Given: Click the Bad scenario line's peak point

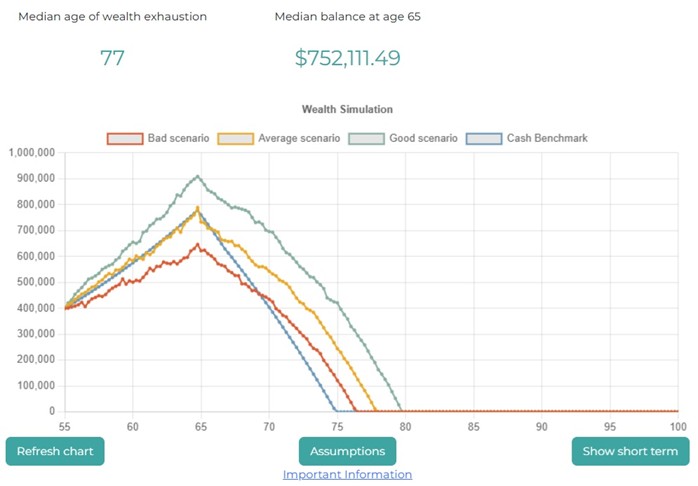Looking at the screenshot, I should coord(198,244).
